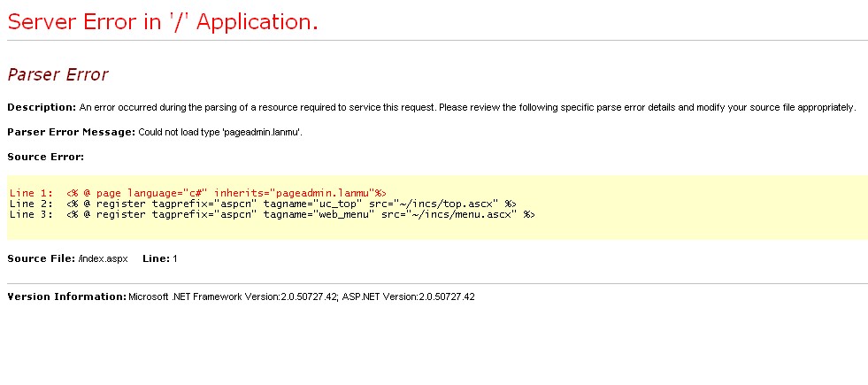Click the red 'Line 1:' label

tap(30, 193)
